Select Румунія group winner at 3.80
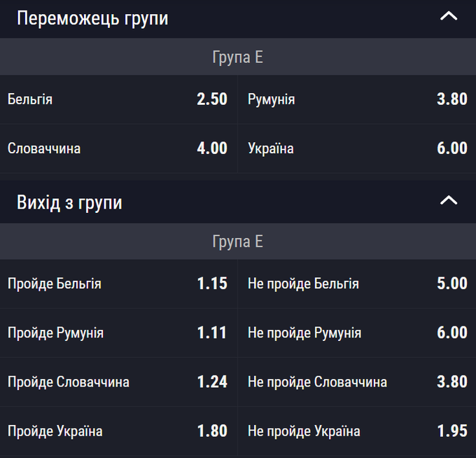The image size is (476, 458). pos(357,99)
